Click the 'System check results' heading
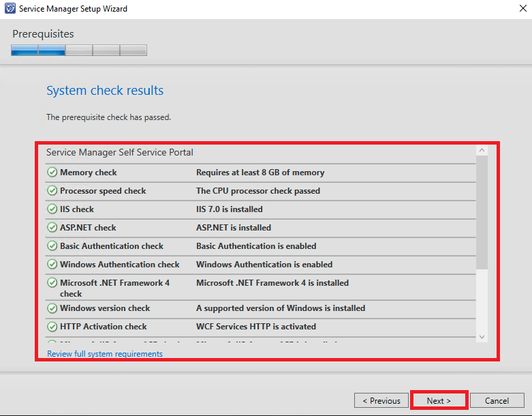 tap(105, 90)
